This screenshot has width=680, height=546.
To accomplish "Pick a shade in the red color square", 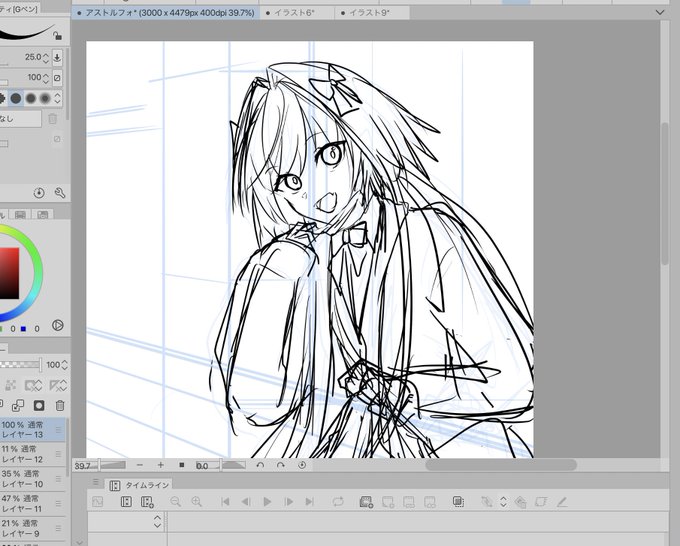I will click(x=9, y=273).
